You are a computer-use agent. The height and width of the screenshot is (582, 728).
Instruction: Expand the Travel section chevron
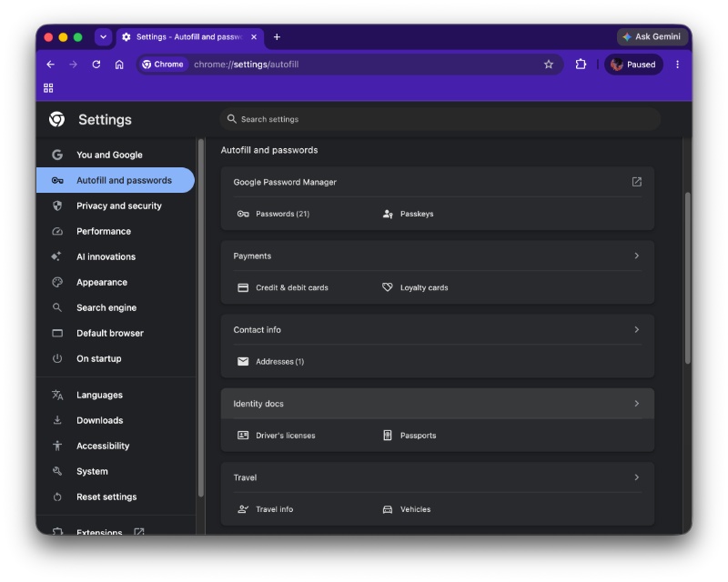(x=636, y=477)
